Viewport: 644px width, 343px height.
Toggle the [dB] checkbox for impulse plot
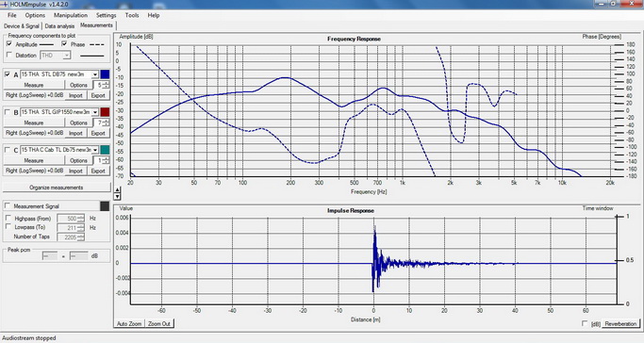(x=585, y=323)
